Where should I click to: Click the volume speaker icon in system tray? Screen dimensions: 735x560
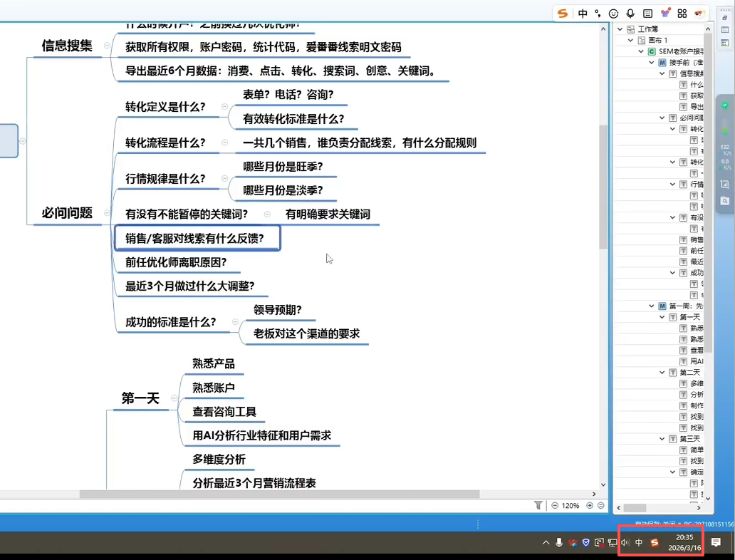point(625,543)
